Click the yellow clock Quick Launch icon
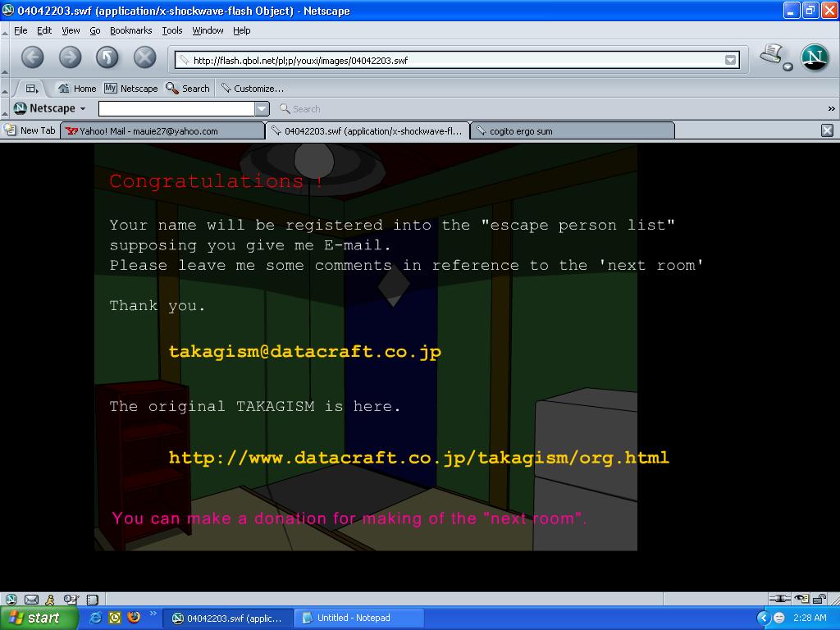The image size is (840, 630). [x=115, y=618]
